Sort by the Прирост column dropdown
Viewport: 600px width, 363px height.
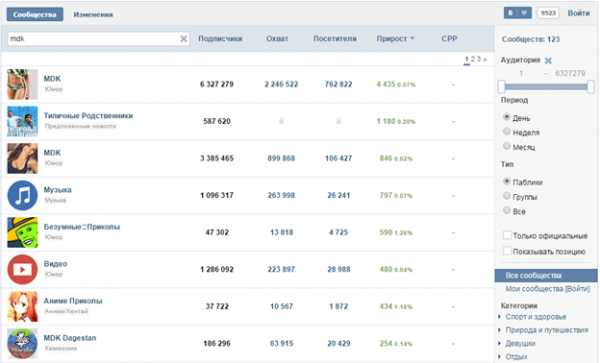395,39
